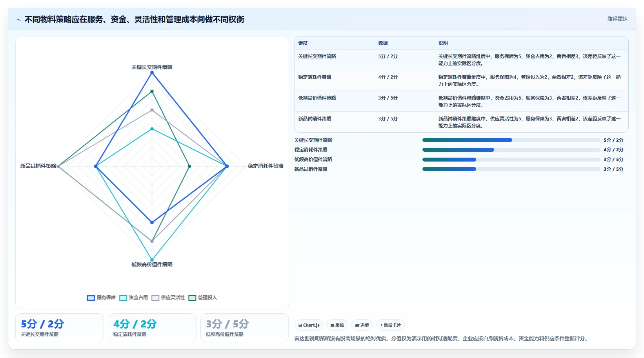This screenshot has height=358, width=644.
Task: Toggle the 服务保障 series in the radar legend
Action: pyautogui.click(x=101, y=298)
